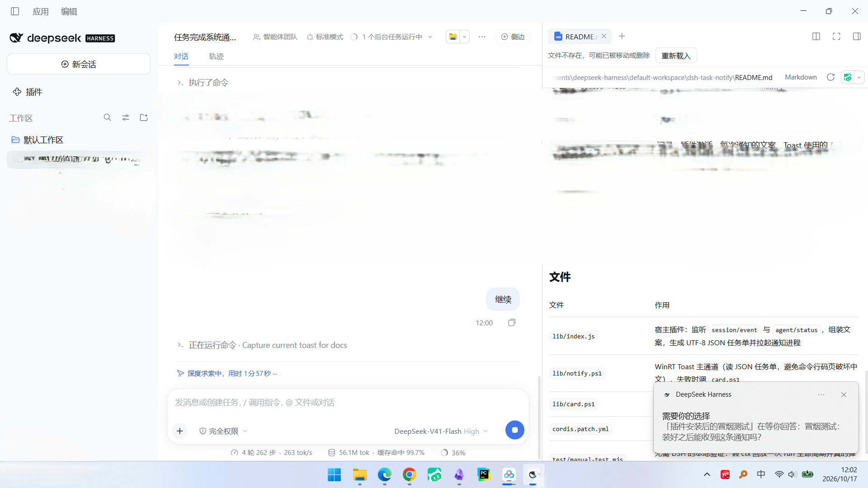Toggle the right side panel icon
The image size is (868, 488).
(x=857, y=37)
